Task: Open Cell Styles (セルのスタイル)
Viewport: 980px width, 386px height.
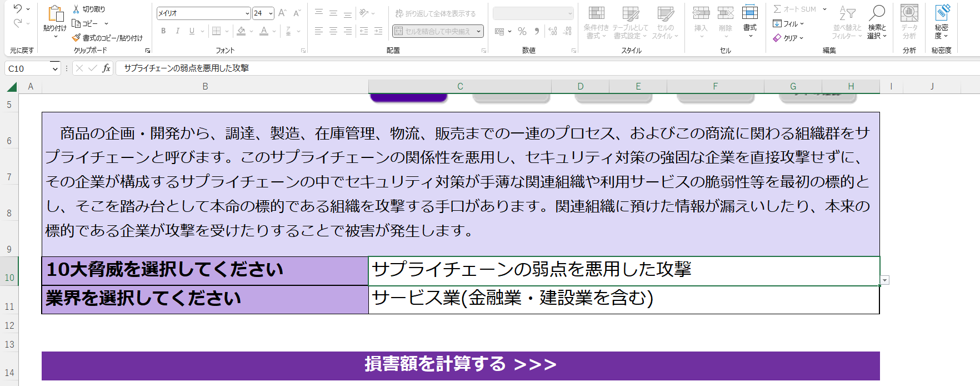Action: tap(666, 22)
